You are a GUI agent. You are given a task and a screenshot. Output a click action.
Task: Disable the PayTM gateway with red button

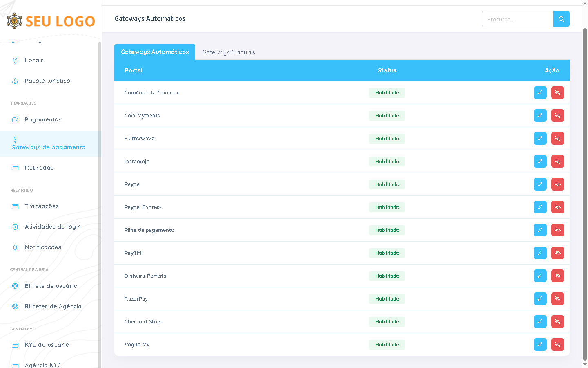[x=557, y=253]
